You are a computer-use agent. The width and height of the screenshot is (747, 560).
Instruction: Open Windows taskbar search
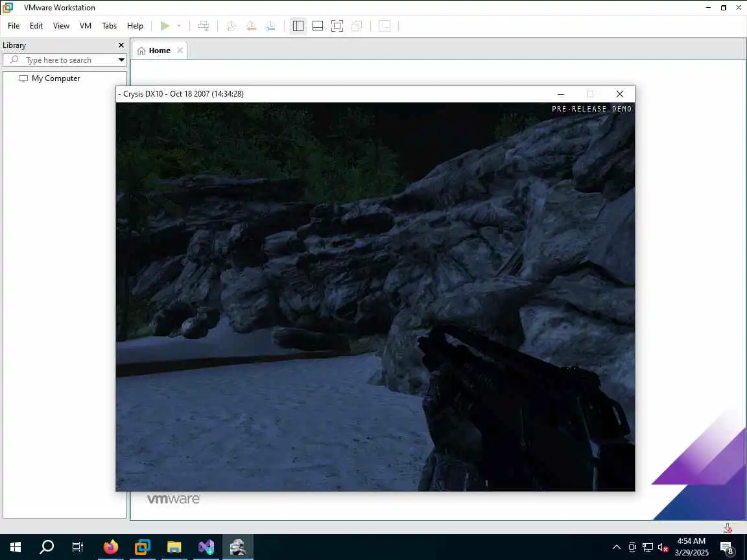(47, 547)
